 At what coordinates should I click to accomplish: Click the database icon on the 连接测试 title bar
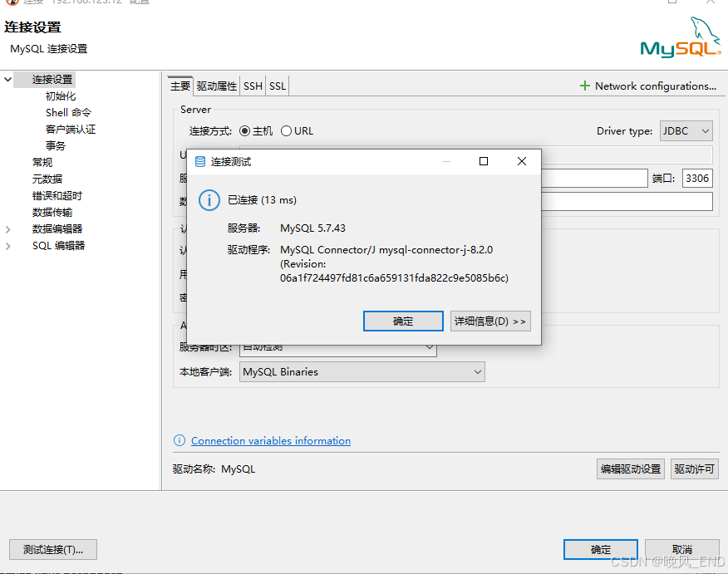point(199,161)
